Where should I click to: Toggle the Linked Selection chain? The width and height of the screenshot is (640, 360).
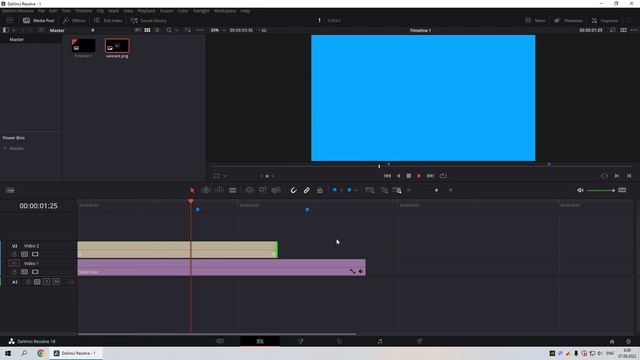[x=307, y=190]
